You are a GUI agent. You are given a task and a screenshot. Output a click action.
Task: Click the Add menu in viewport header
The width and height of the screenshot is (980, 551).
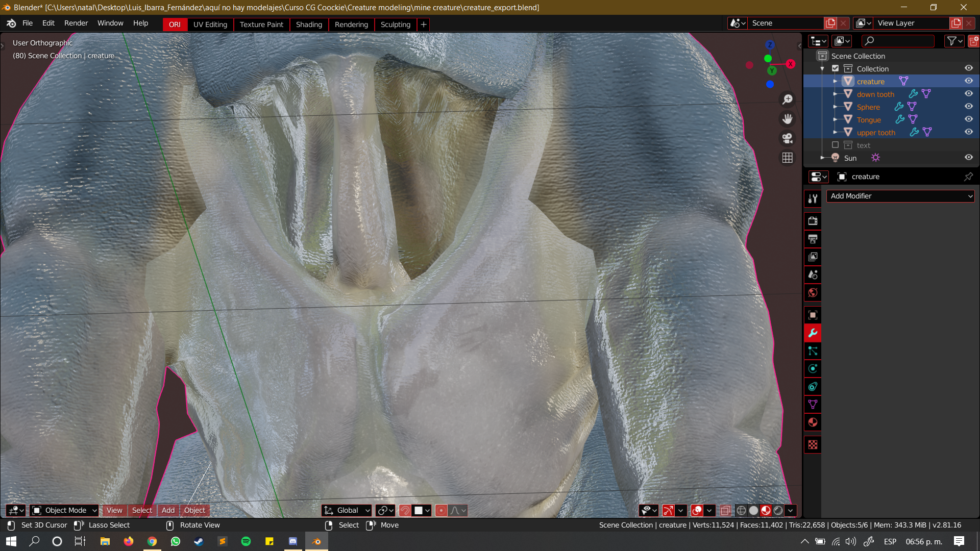[168, 510]
